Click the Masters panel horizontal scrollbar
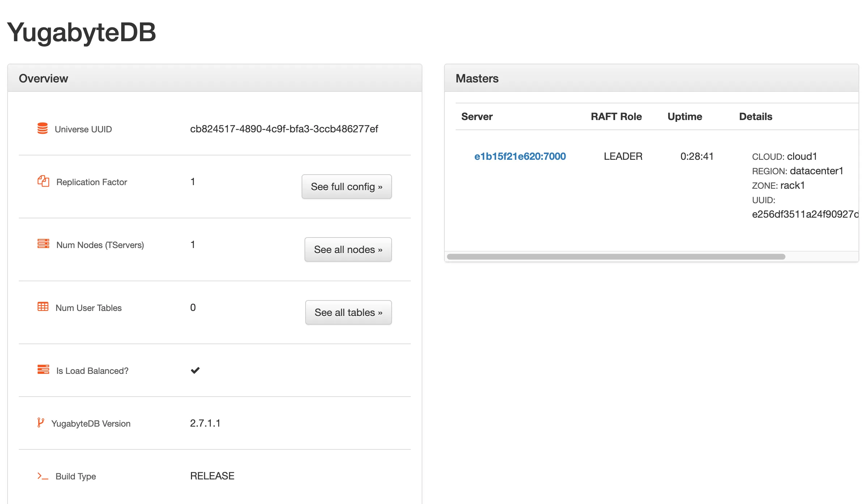This screenshot has height=504, width=865. click(615, 257)
